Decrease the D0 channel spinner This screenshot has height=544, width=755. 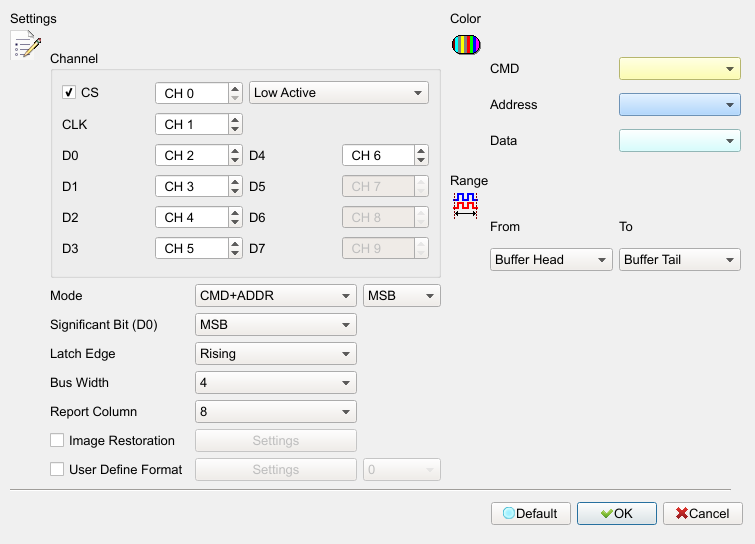[x=234, y=160]
